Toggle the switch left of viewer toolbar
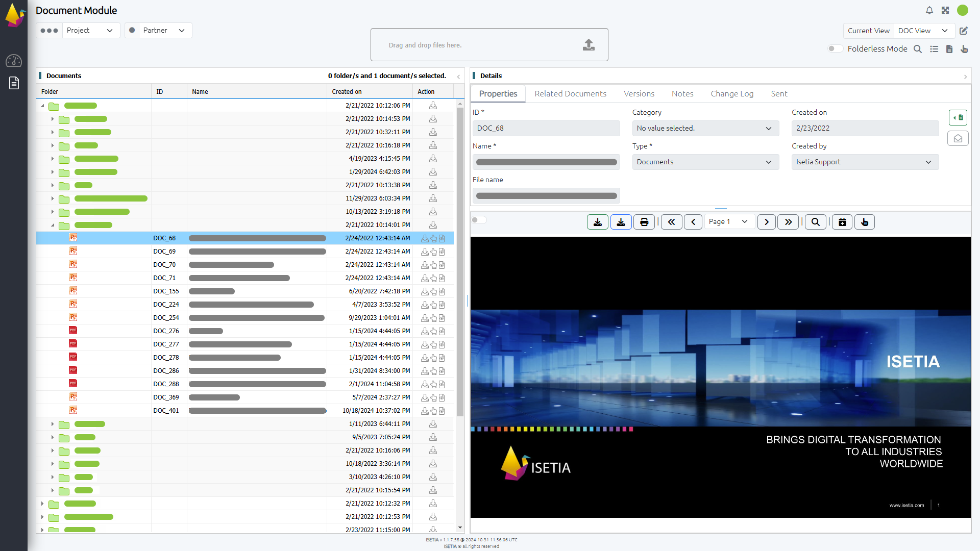 click(479, 220)
